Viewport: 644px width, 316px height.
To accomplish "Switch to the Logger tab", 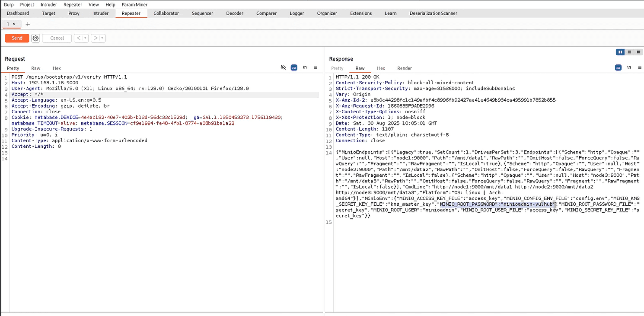I will pos(297,13).
